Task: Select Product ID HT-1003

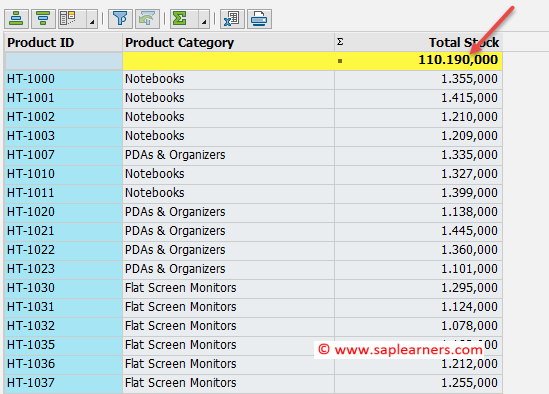Action: pyautogui.click(x=63, y=136)
